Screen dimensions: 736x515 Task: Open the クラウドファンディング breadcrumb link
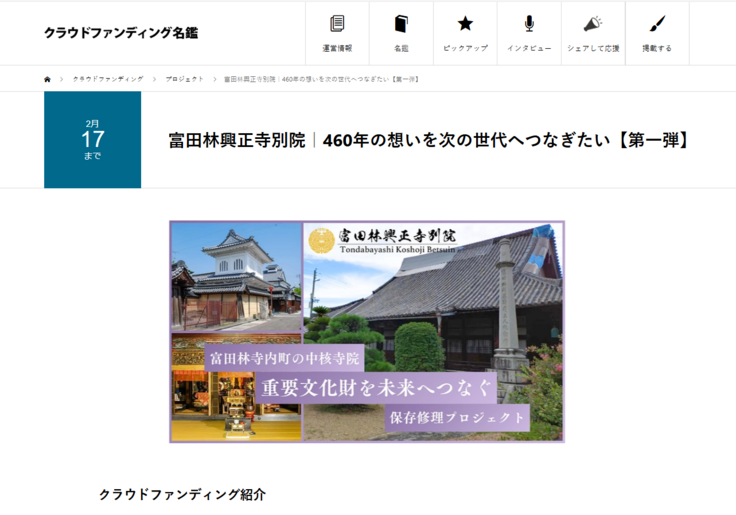(x=108, y=79)
